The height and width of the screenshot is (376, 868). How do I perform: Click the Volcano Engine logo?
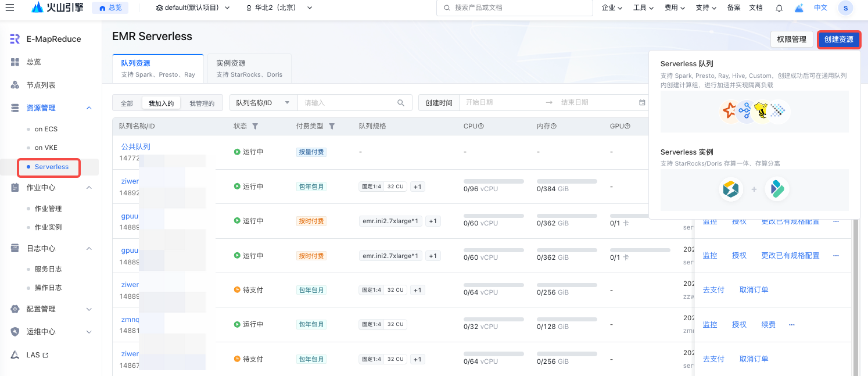[58, 8]
